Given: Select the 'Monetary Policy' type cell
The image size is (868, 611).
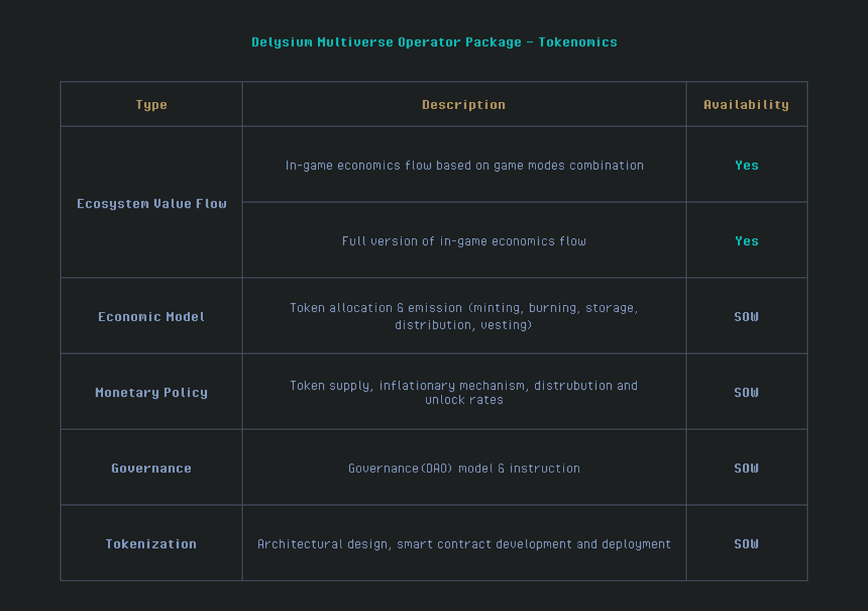Looking at the screenshot, I should (151, 392).
